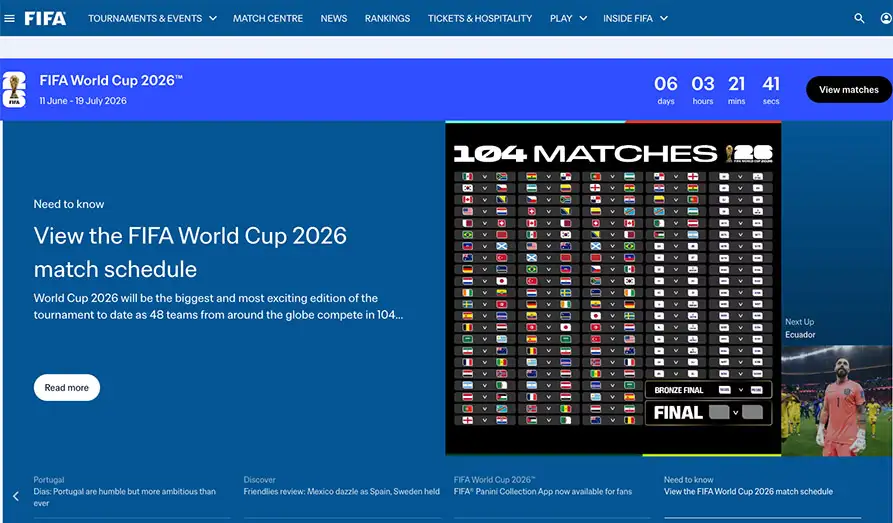
Task: Expand Tournaments & Events dropdown
Action: tap(152, 18)
